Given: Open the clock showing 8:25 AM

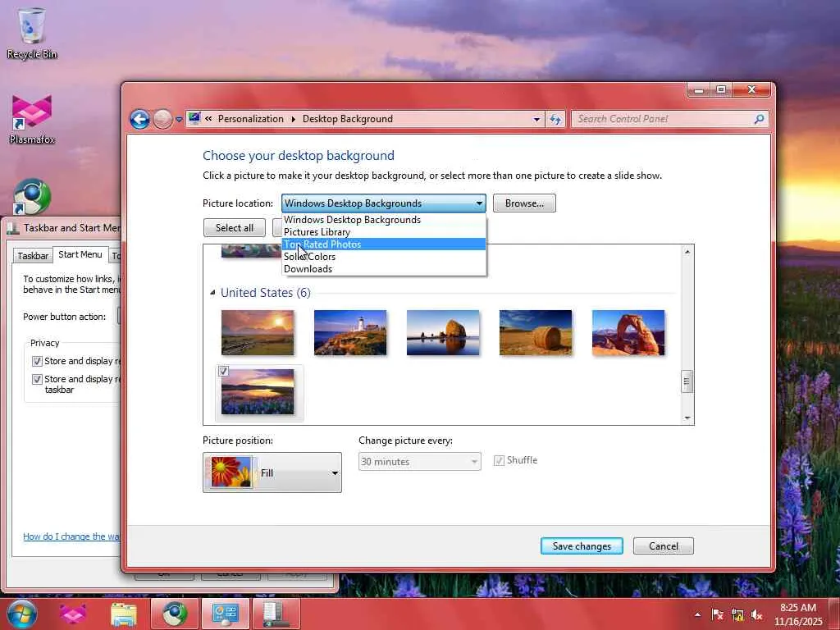Looking at the screenshot, I should click(797, 614).
